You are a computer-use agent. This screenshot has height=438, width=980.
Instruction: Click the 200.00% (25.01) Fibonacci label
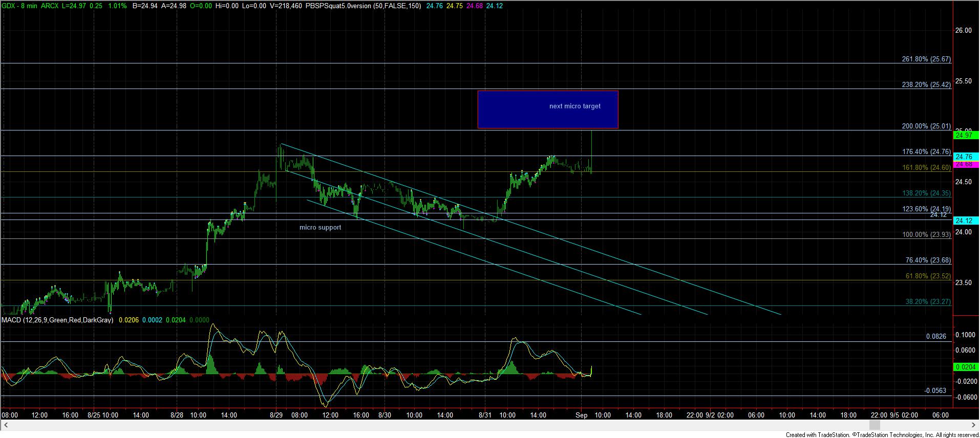pos(926,126)
